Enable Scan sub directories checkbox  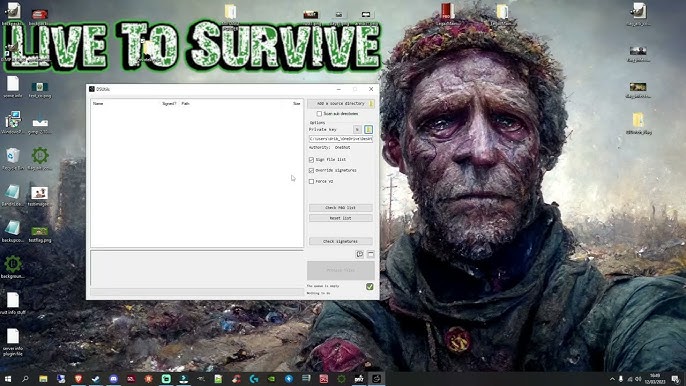tap(319, 114)
